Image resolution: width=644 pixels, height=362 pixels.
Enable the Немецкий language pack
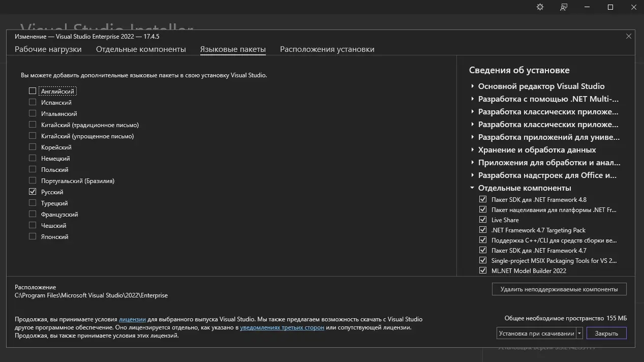click(33, 159)
